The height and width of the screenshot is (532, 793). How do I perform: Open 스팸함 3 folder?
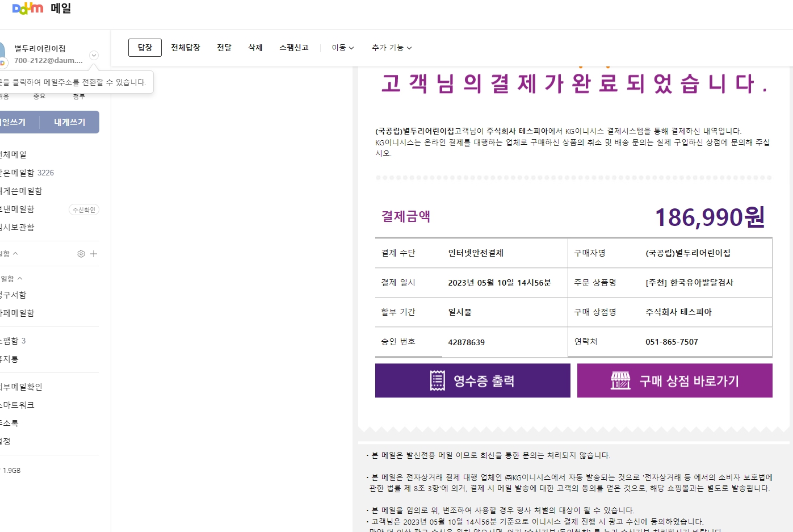(x=12, y=341)
